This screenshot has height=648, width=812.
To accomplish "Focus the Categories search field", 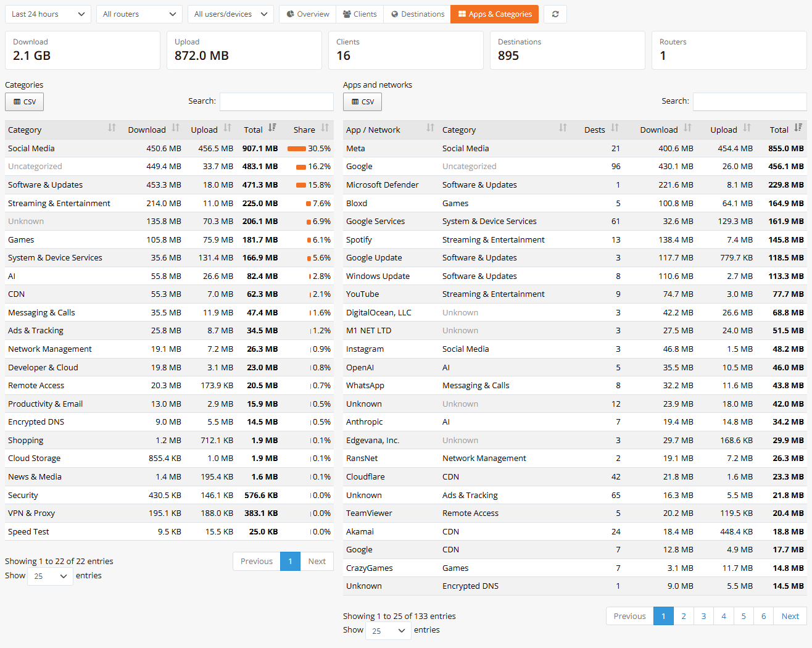I will click(x=276, y=102).
